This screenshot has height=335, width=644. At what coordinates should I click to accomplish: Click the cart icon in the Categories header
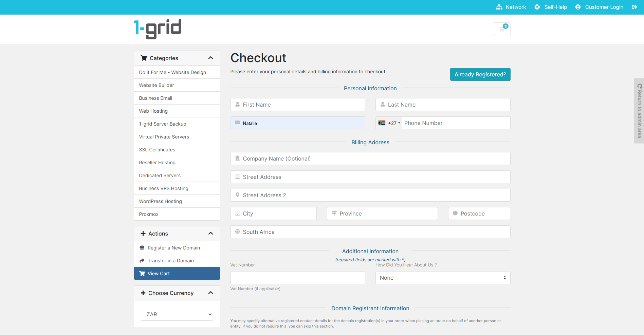tap(144, 58)
